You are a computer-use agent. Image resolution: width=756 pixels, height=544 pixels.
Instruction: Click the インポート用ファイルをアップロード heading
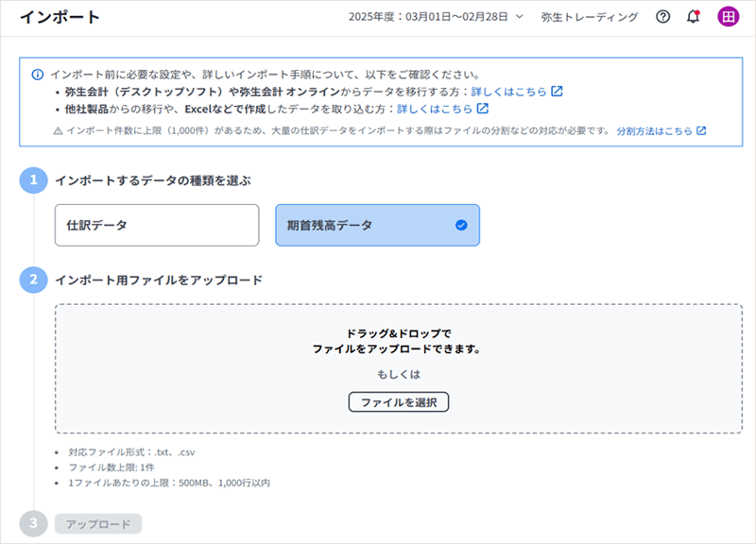159,280
